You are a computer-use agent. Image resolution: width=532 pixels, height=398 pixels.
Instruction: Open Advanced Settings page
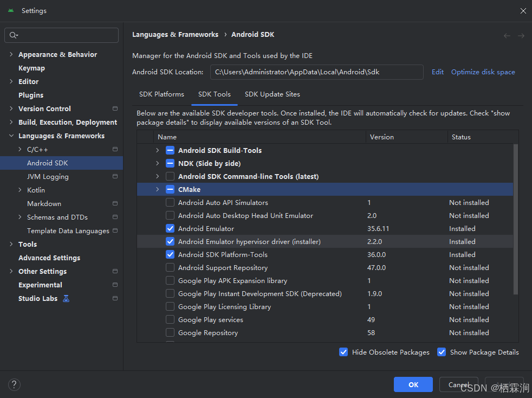pyautogui.click(x=49, y=258)
